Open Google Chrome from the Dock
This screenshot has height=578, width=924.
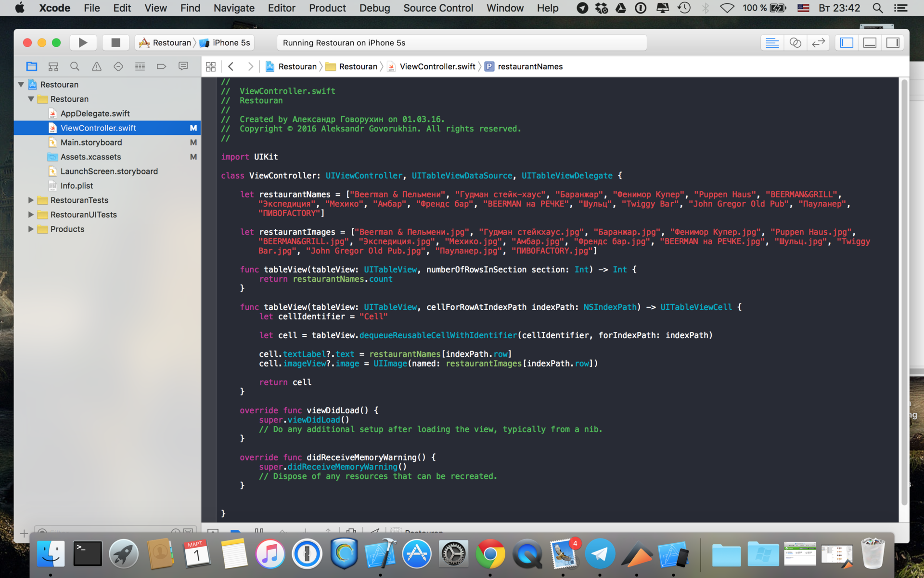(x=490, y=554)
